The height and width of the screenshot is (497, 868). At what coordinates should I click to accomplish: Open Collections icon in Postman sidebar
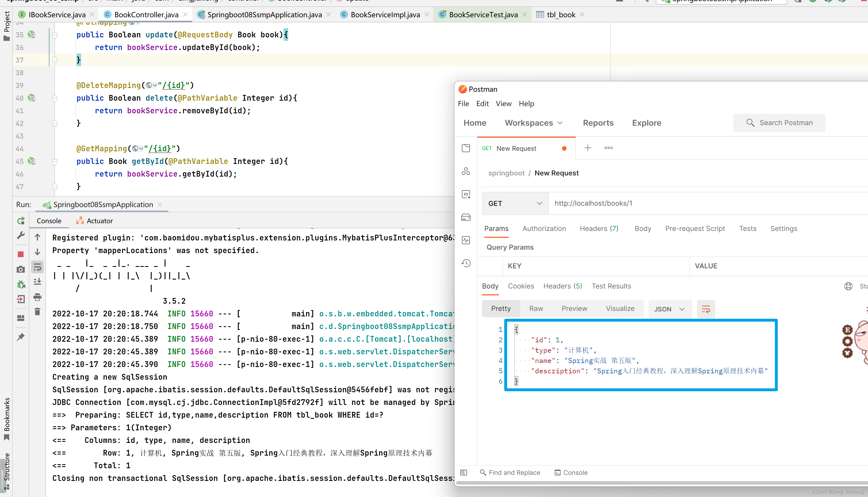[466, 148]
